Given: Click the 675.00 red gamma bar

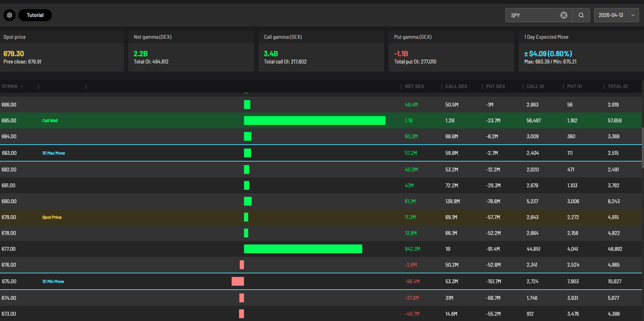Looking at the screenshot, I should [238, 281].
